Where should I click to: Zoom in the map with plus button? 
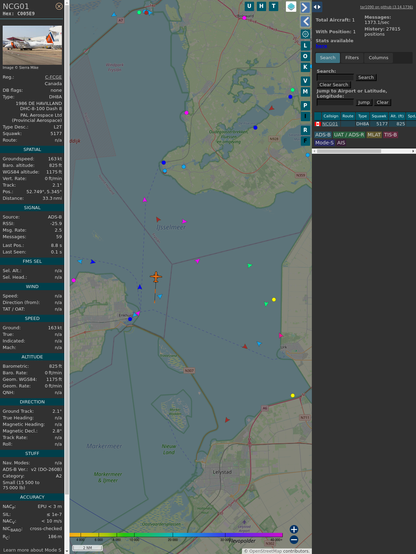click(294, 529)
